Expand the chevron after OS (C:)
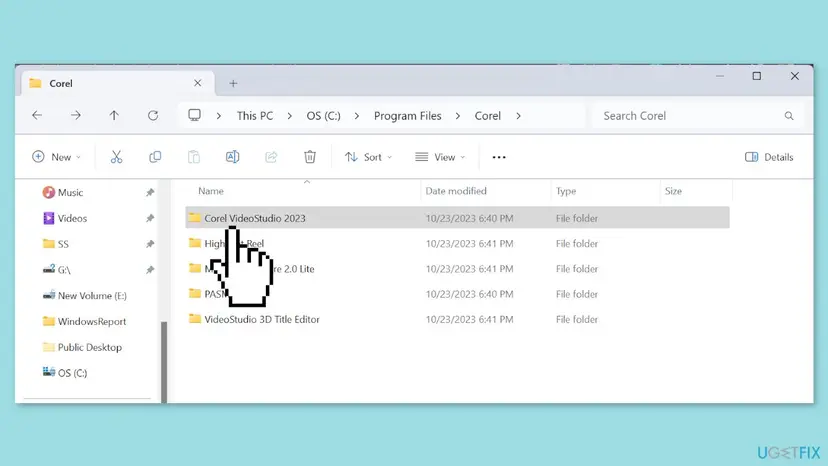The image size is (828, 466). [357, 116]
